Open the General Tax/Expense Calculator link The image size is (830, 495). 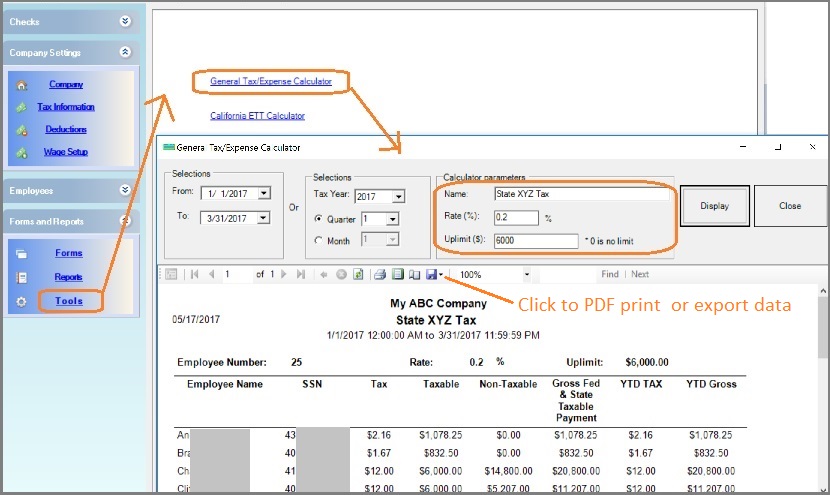271,81
